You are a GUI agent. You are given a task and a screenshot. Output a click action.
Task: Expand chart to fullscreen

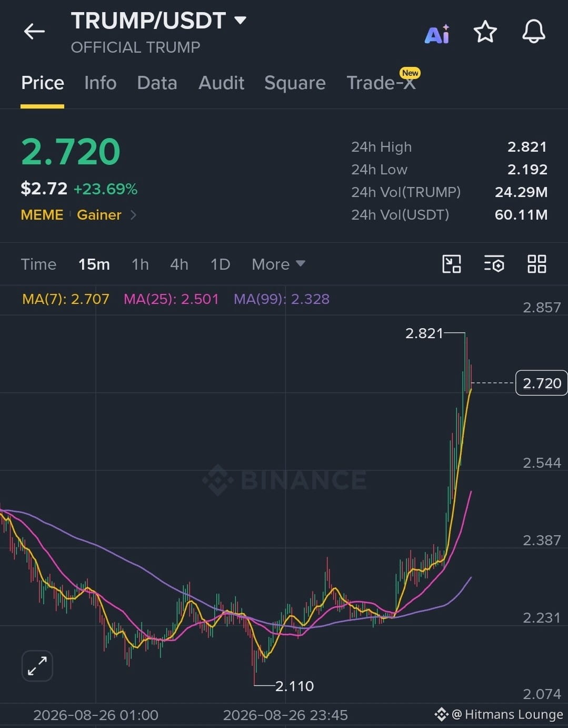click(x=37, y=666)
